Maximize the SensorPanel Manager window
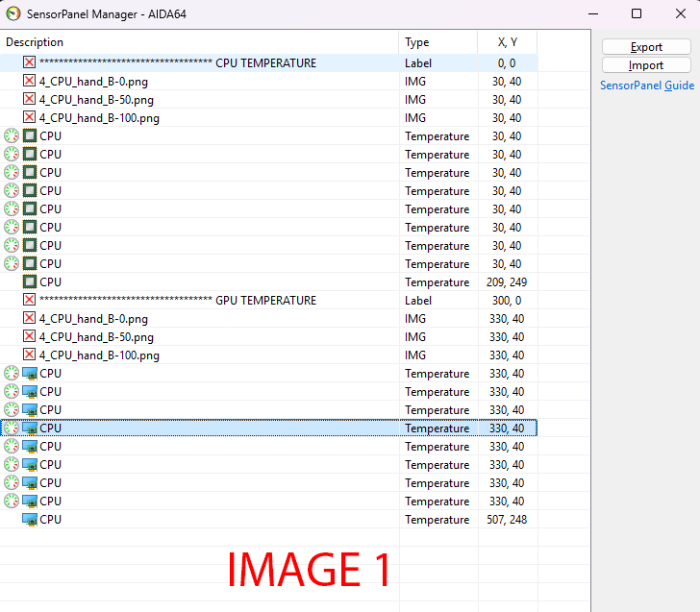This screenshot has height=612, width=700. pos(637,13)
